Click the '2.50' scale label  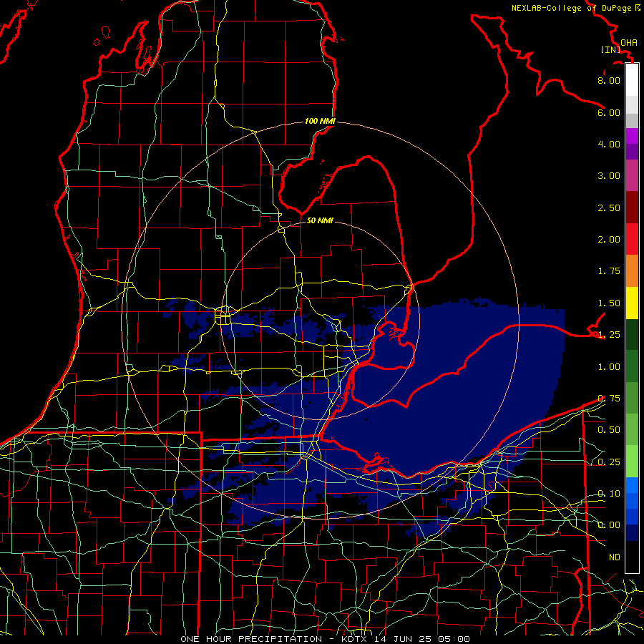609,208
